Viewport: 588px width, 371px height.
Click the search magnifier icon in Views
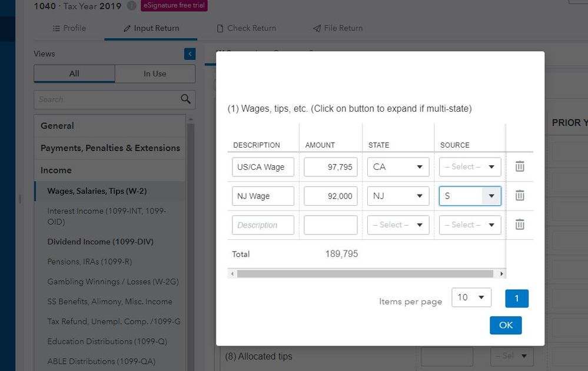point(186,99)
